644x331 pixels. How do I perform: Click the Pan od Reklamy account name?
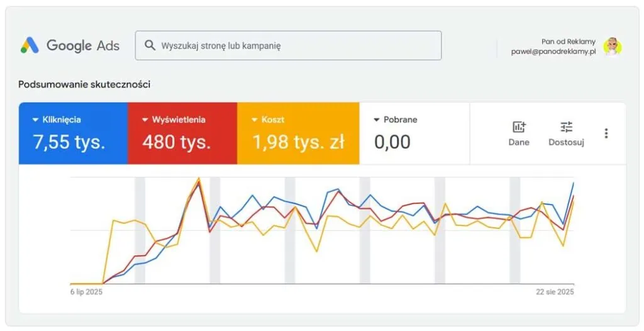click(x=568, y=42)
